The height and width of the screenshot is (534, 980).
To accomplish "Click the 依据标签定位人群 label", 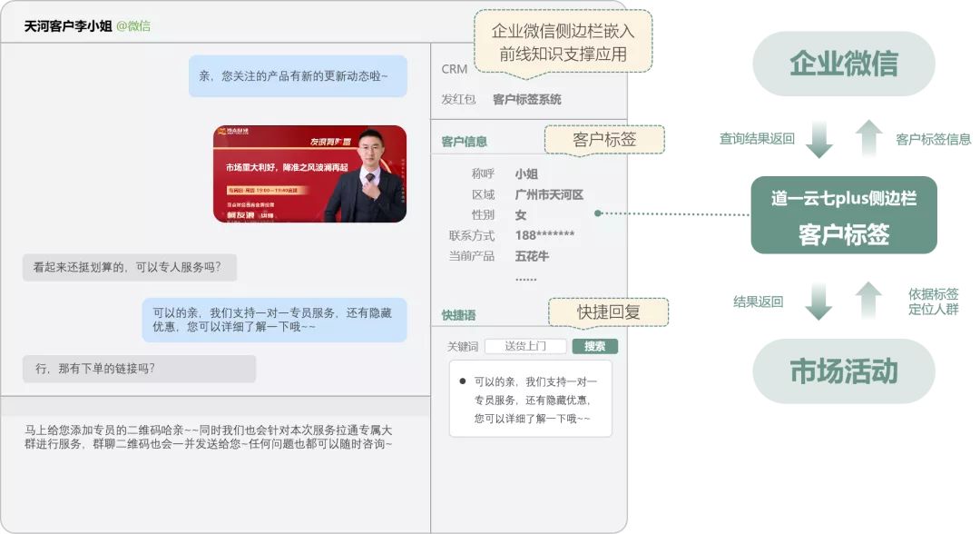I will click(933, 302).
